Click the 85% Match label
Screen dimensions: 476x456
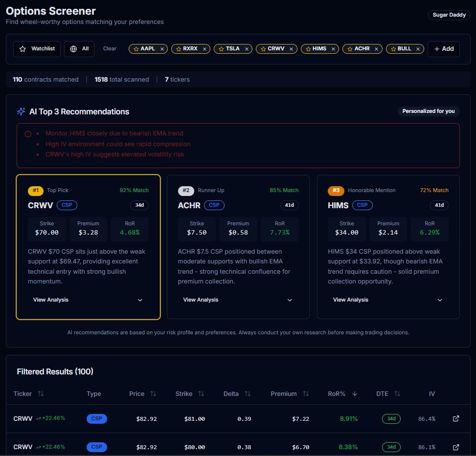point(284,191)
